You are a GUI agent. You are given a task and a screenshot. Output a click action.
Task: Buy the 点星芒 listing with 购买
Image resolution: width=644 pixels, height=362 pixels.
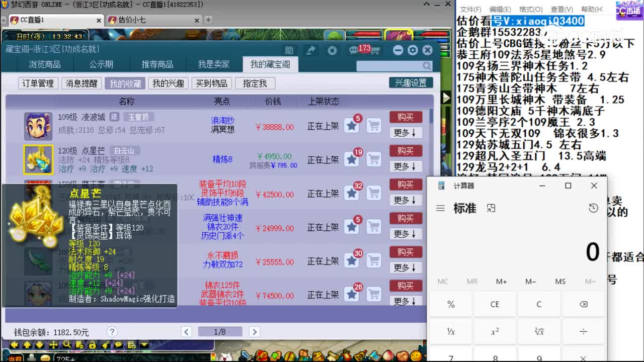click(x=406, y=151)
